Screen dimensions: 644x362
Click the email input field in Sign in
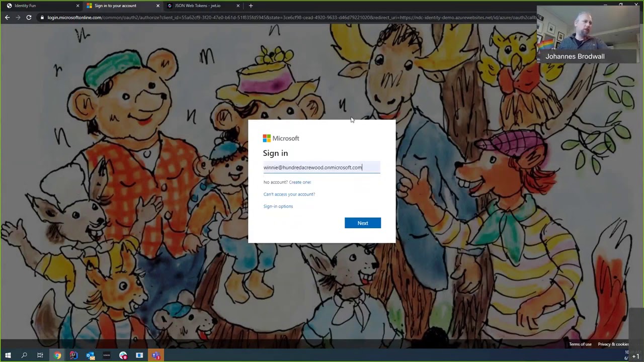click(321, 167)
